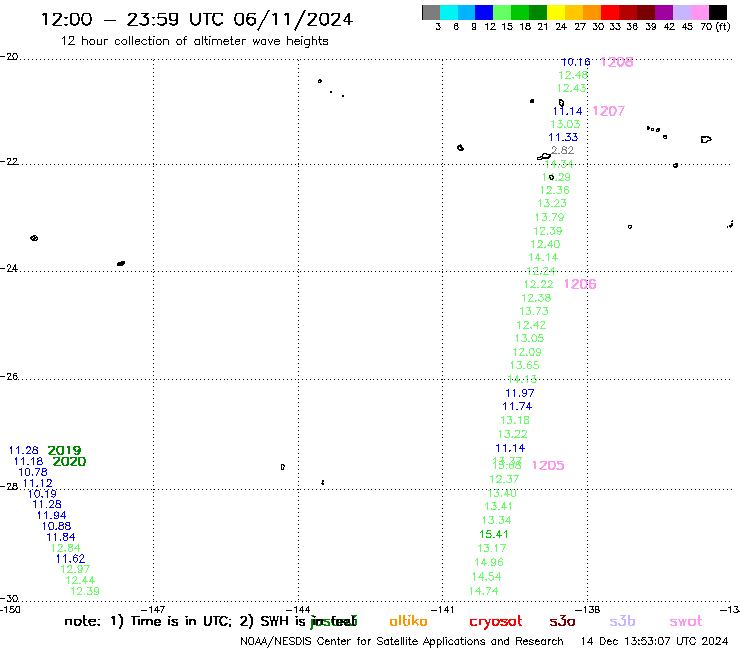740x650 pixels.
Task: Click the -26 latitude axis label
Action: (x=9, y=377)
